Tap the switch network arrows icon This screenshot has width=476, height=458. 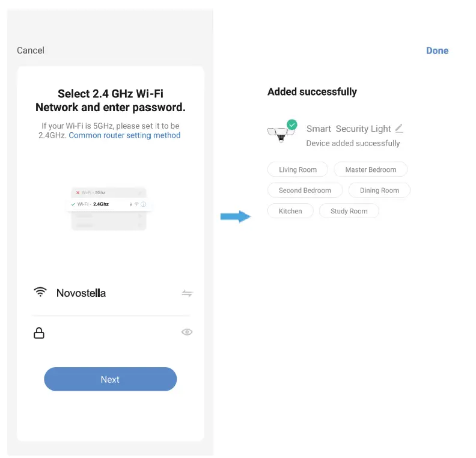tap(187, 293)
